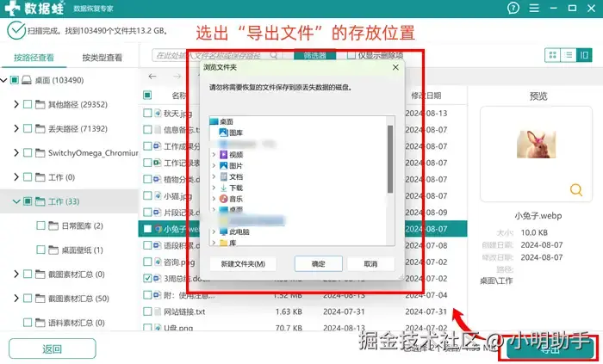Expand 截图素材汇总 (0) node
The image size is (603, 364).
tap(16, 274)
